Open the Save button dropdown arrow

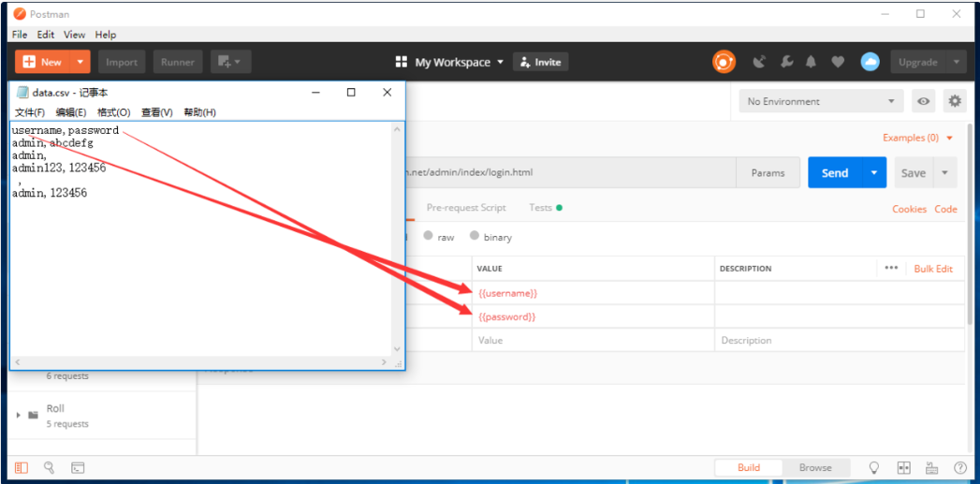click(x=944, y=172)
